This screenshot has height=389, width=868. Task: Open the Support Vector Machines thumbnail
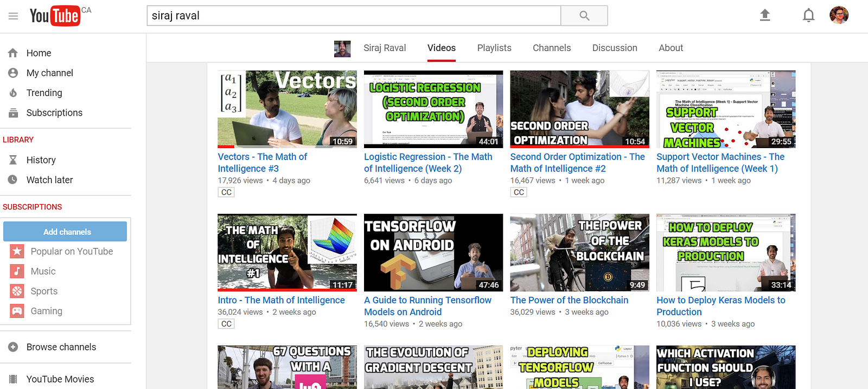point(726,109)
